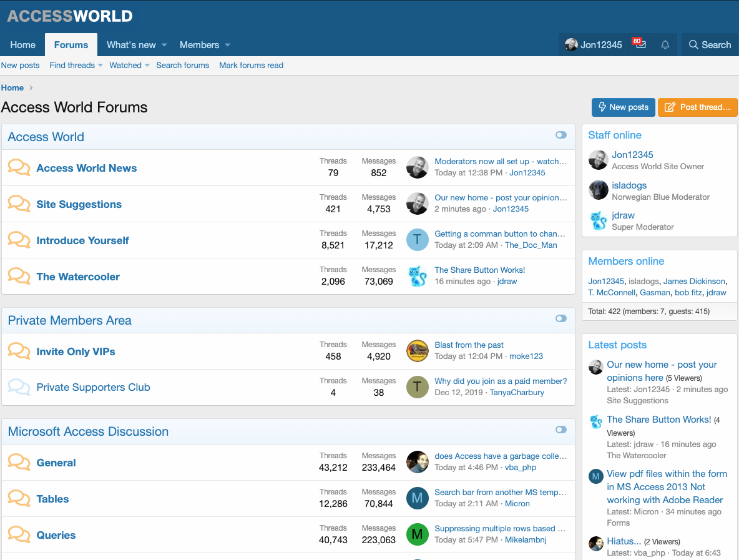Open the Search button in navbar
This screenshot has width=739, height=560.
point(710,45)
